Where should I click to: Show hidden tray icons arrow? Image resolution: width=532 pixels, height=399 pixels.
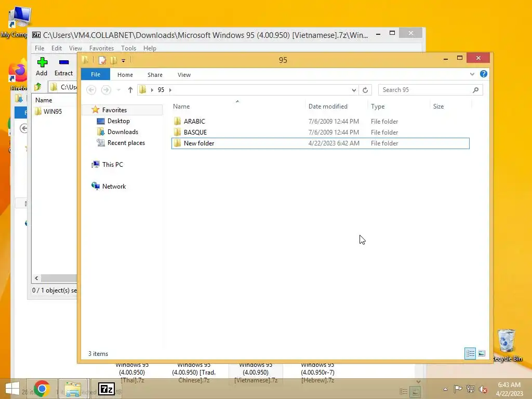(445, 389)
